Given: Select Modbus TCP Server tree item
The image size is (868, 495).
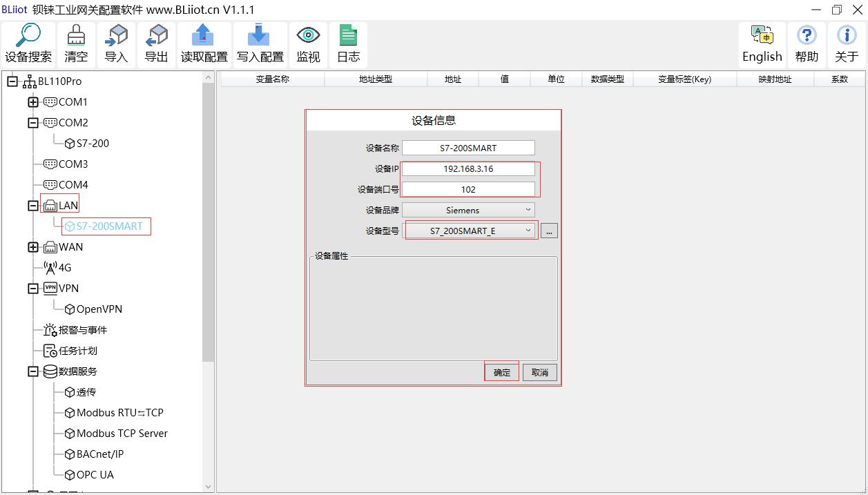Looking at the screenshot, I should coord(122,434).
